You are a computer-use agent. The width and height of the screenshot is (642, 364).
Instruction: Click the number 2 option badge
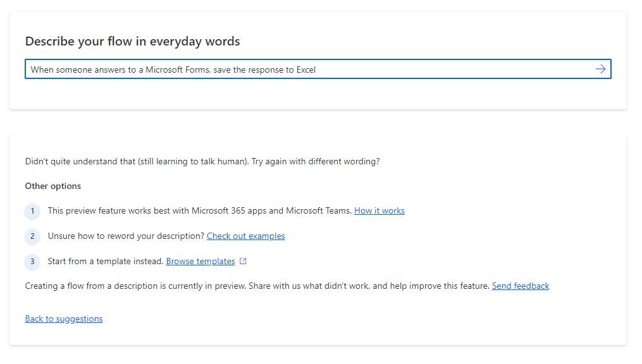pyautogui.click(x=32, y=236)
